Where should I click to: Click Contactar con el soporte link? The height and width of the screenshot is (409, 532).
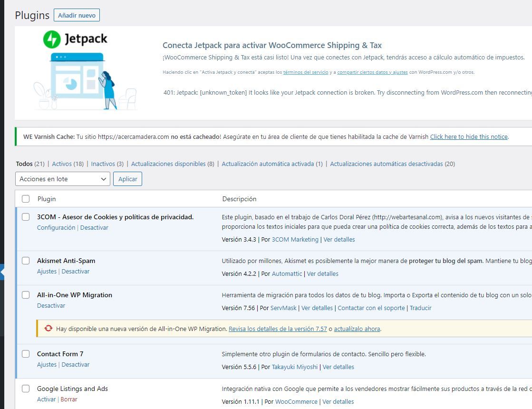(x=371, y=308)
